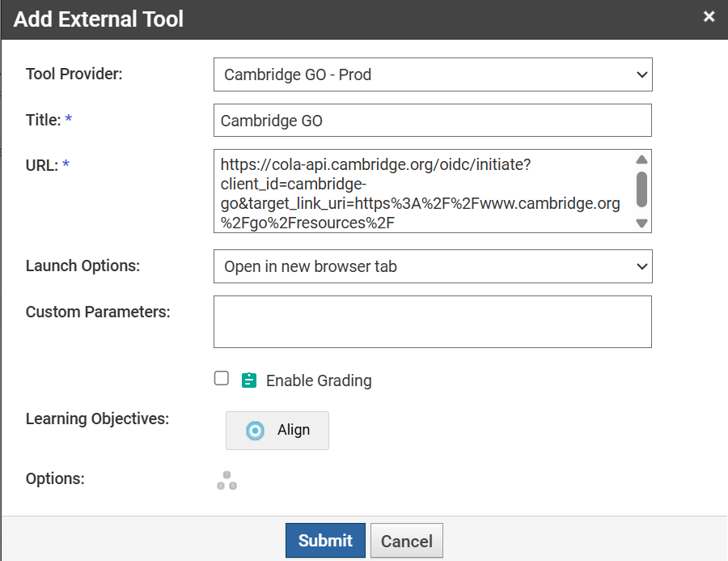Click the Enable Grading label text

[x=319, y=380]
